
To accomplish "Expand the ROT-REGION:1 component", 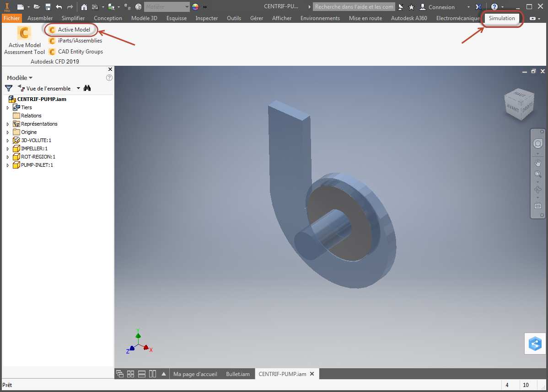I will [8, 157].
